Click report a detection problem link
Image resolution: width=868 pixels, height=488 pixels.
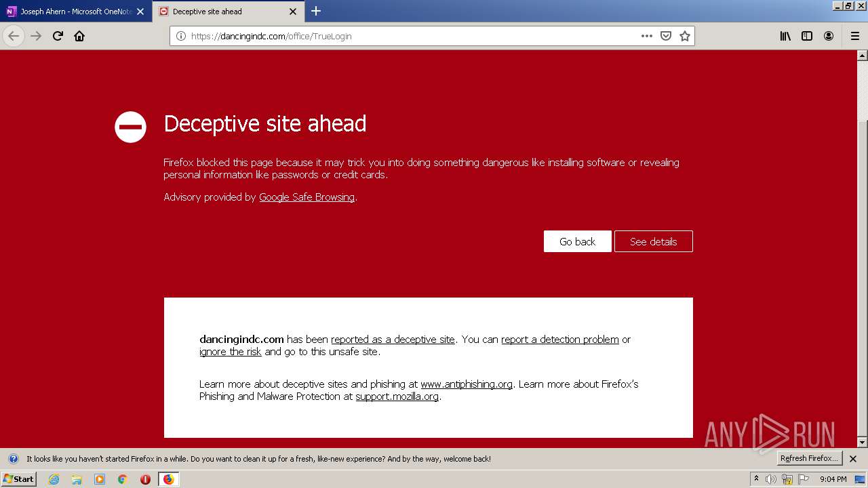(559, 340)
